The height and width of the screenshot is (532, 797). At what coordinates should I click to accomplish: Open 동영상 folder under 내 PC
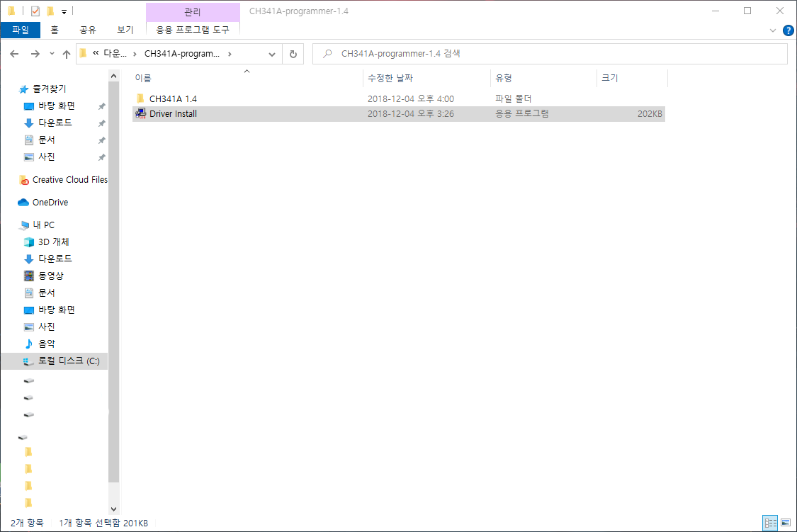pyautogui.click(x=51, y=276)
